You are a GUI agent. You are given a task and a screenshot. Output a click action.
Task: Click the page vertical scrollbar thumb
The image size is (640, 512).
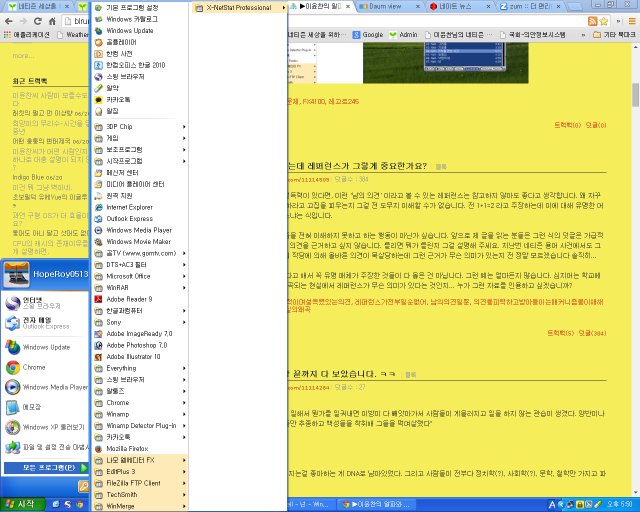tap(636, 94)
